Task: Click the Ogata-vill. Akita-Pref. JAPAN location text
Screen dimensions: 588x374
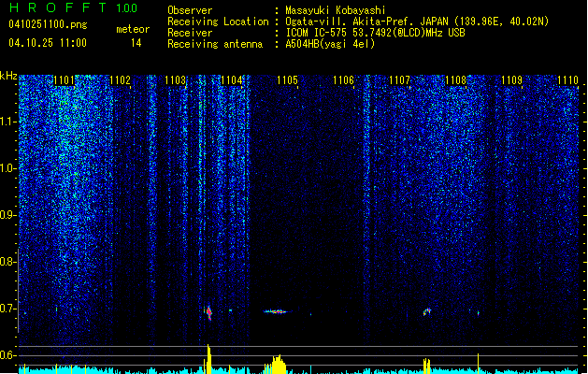Action: [x=417, y=22]
